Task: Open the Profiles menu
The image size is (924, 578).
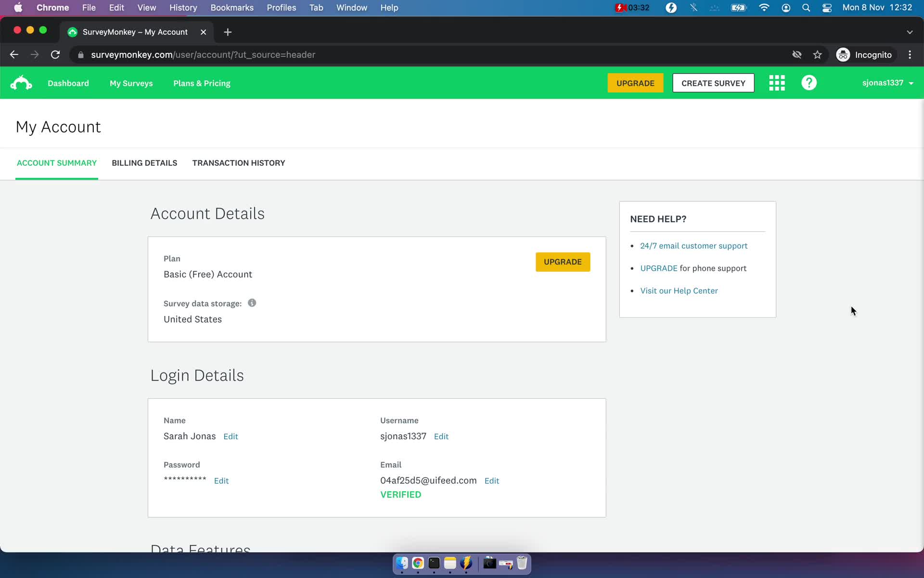Action: 282,8
